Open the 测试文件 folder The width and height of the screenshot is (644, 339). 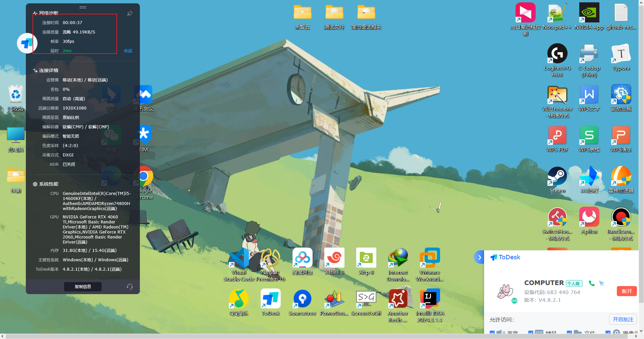tap(334, 17)
